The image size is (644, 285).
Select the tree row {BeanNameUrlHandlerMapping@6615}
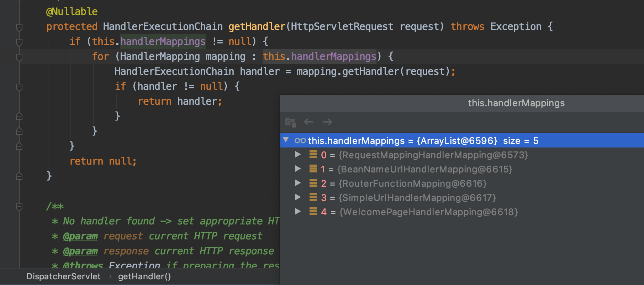click(x=462, y=169)
